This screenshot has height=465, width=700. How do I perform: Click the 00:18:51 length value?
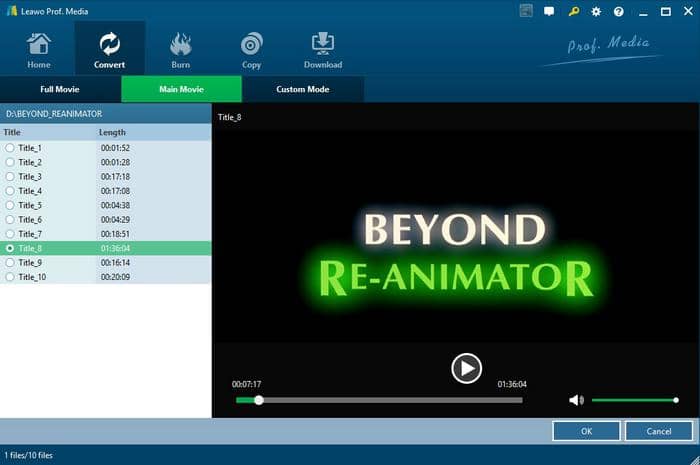click(115, 234)
